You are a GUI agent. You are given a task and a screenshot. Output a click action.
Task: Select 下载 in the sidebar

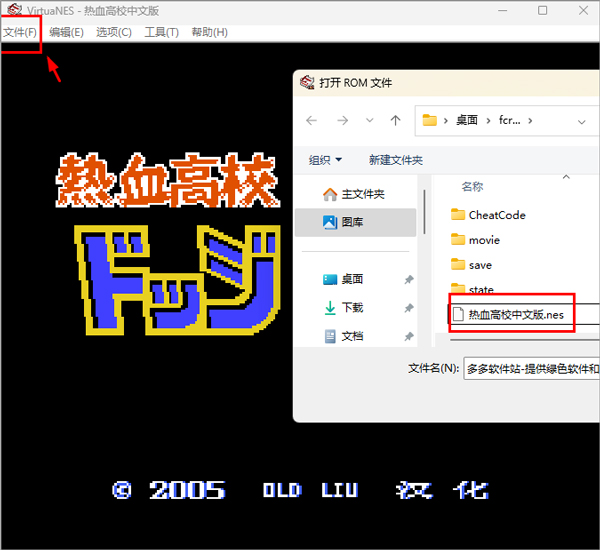click(355, 308)
